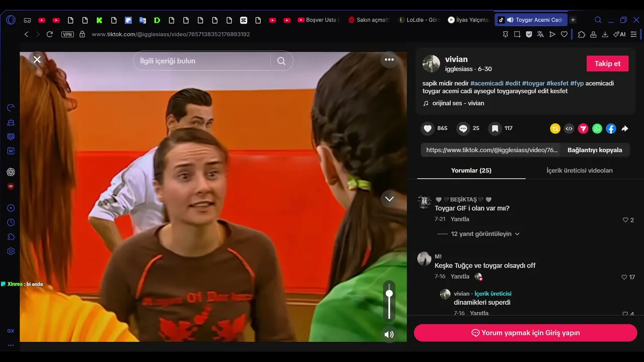Repost the video using the yellow icon
The height and width of the screenshot is (362, 644).
[x=555, y=129]
